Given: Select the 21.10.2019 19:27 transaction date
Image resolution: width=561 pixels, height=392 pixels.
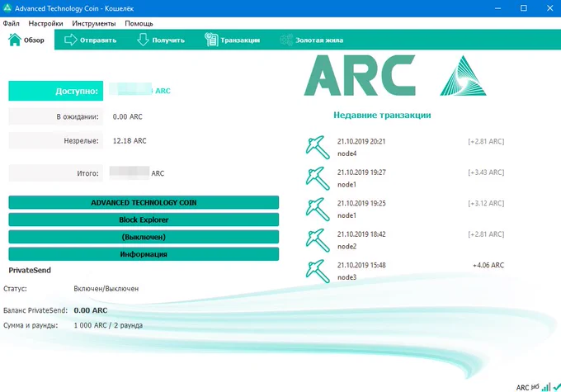Looking at the screenshot, I should coord(361,172).
